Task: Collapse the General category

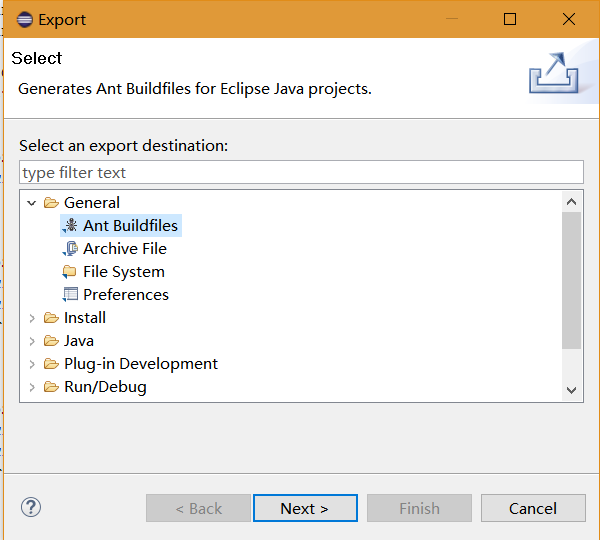Action: (32, 203)
